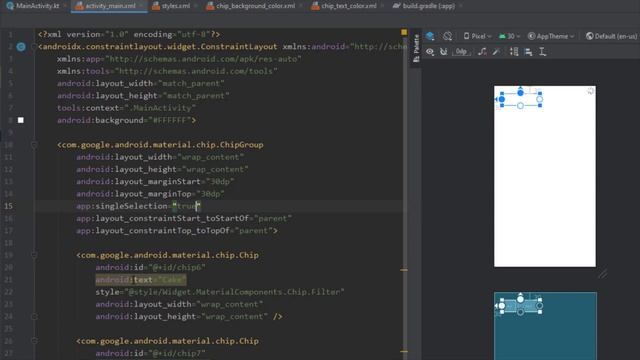Open the Palette side panel
Screen dimensions: 640x360
click(x=416, y=48)
